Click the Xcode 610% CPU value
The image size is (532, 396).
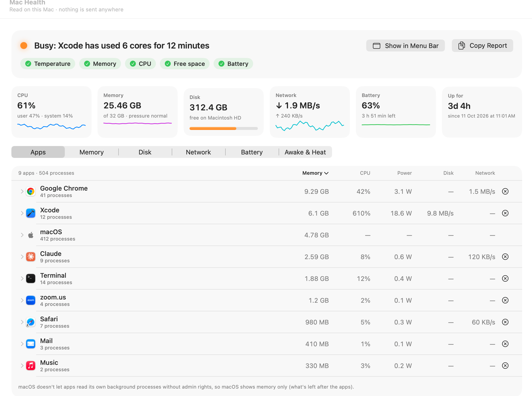[361, 213]
